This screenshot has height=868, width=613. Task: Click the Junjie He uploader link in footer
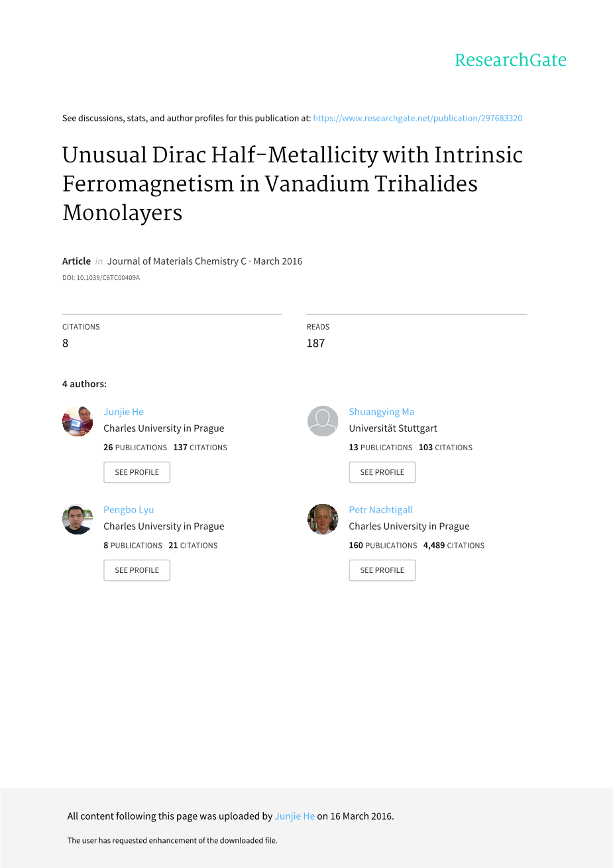tap(294, 816)
